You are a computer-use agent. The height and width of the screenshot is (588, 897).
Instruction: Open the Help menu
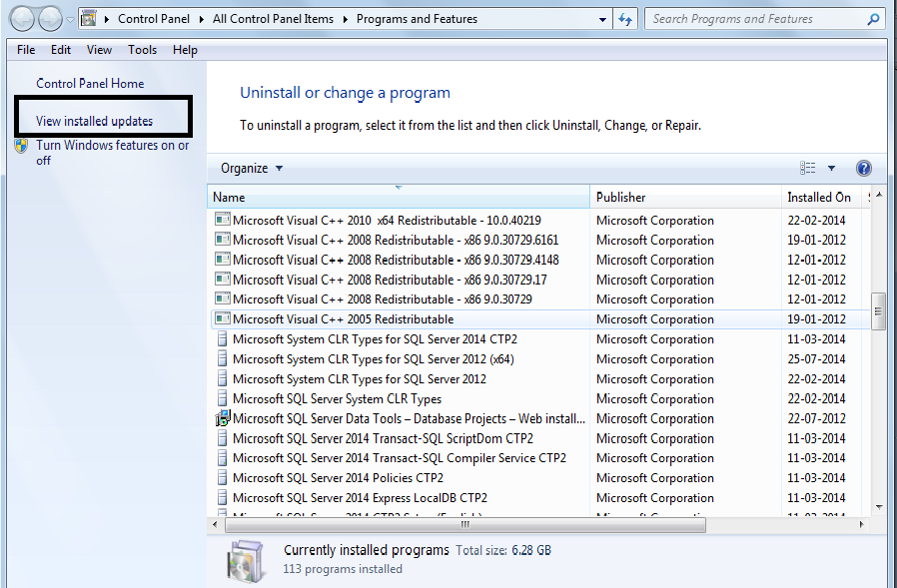pyautogui.click(x=185, y=50)
